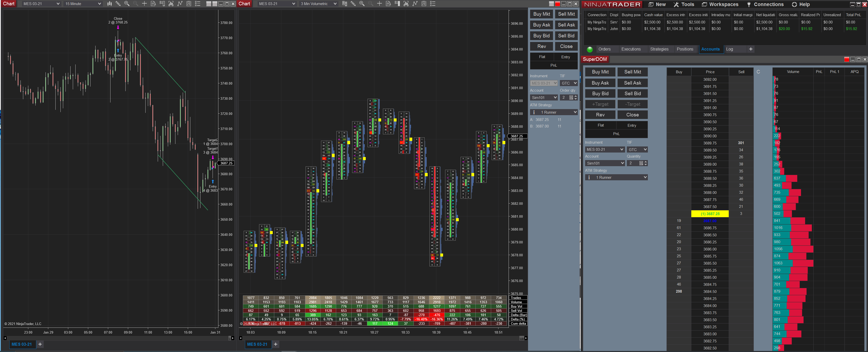Zoom in on the 15 Minute chart
The height and width of the screenshot is (352, 868).
pyautogui.click(x=127, y=4)
